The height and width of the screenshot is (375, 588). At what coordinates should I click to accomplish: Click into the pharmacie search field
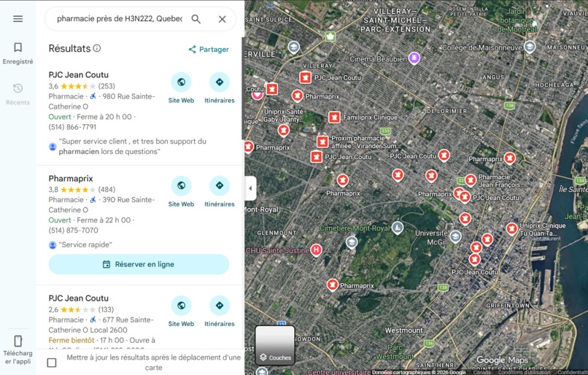(x=119, y=19)
